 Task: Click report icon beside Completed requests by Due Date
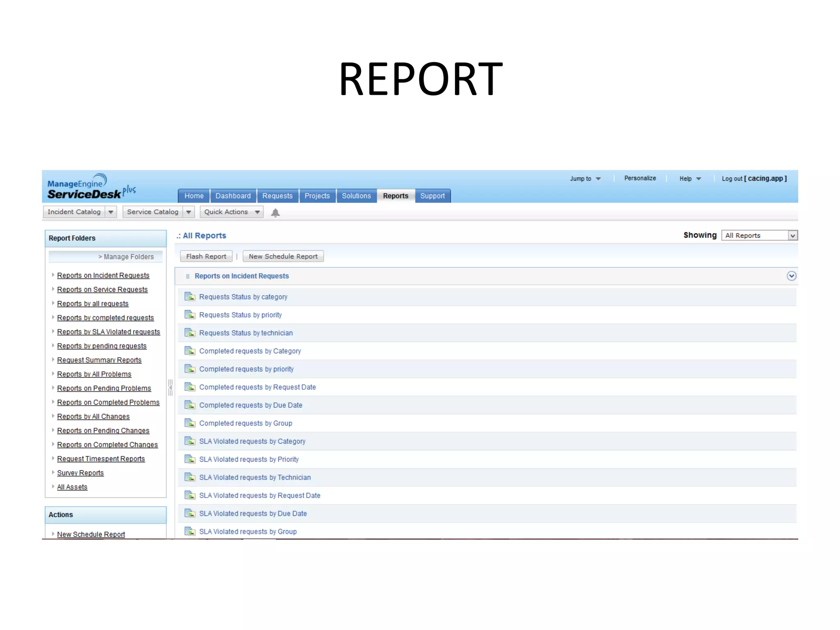coord(189,405)
